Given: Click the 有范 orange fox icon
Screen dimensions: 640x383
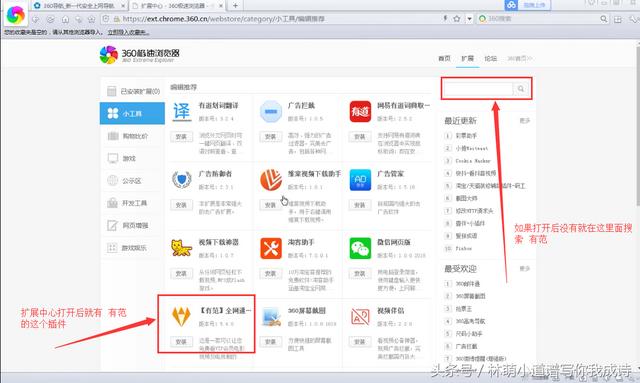Looking at the screenshot, I should tap(182, 317).
